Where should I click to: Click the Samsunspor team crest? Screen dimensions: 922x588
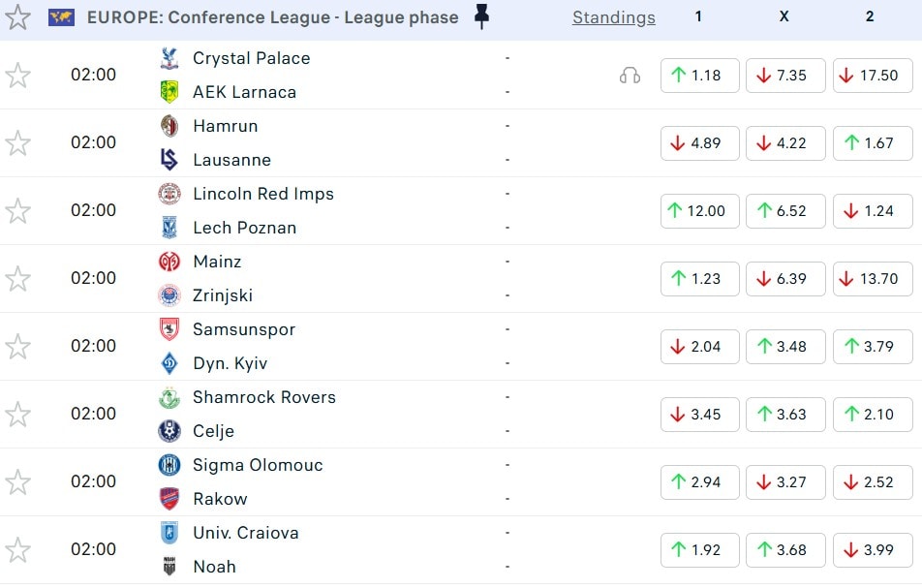(169, 329)
